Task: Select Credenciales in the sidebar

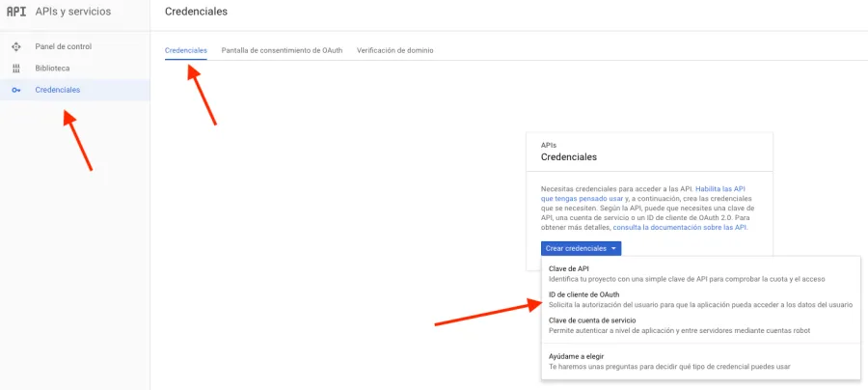Action: point(74,90)
